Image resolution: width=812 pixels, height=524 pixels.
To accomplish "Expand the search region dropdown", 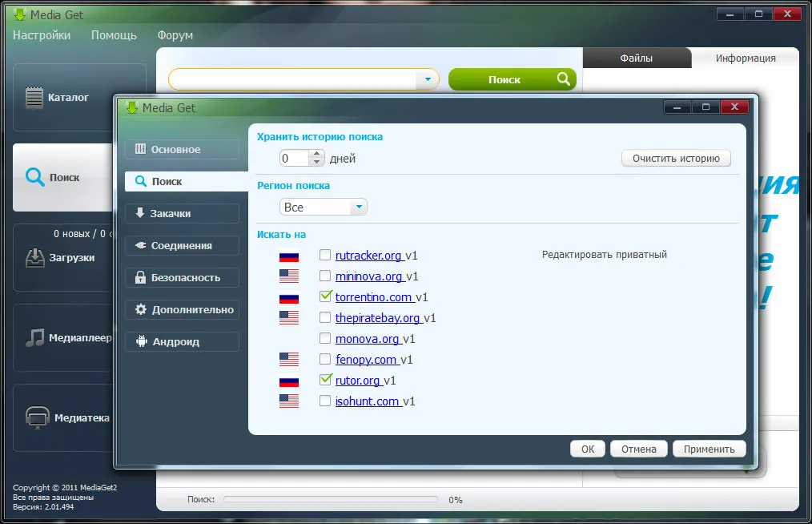I will tap(360, 208).
